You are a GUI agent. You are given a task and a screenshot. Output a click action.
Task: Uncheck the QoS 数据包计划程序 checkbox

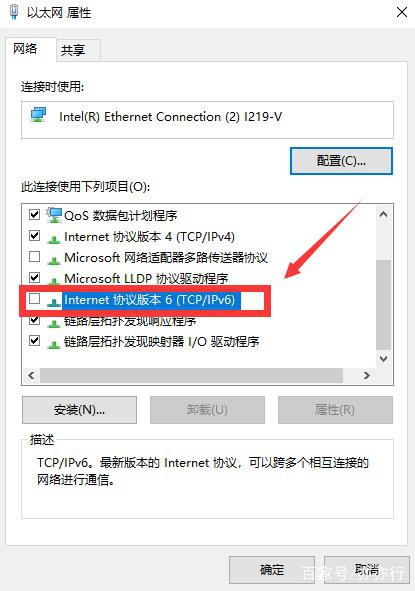(x=34, y=214)
